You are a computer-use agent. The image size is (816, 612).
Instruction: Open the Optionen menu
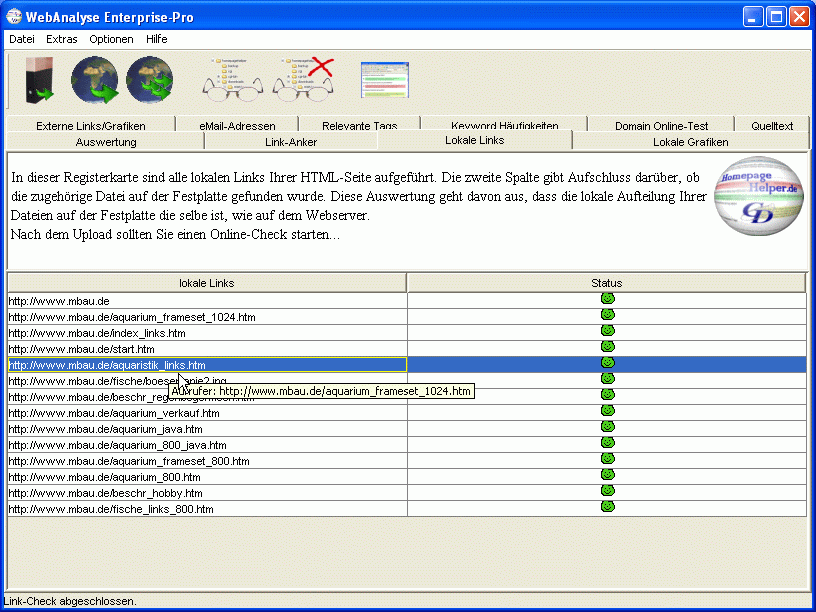pos(111,39)
